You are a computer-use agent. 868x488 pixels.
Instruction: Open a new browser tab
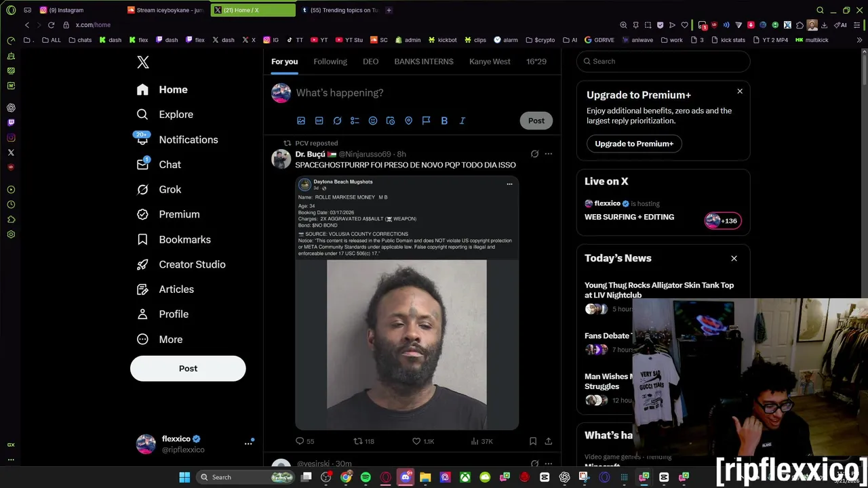coord(389,10)
